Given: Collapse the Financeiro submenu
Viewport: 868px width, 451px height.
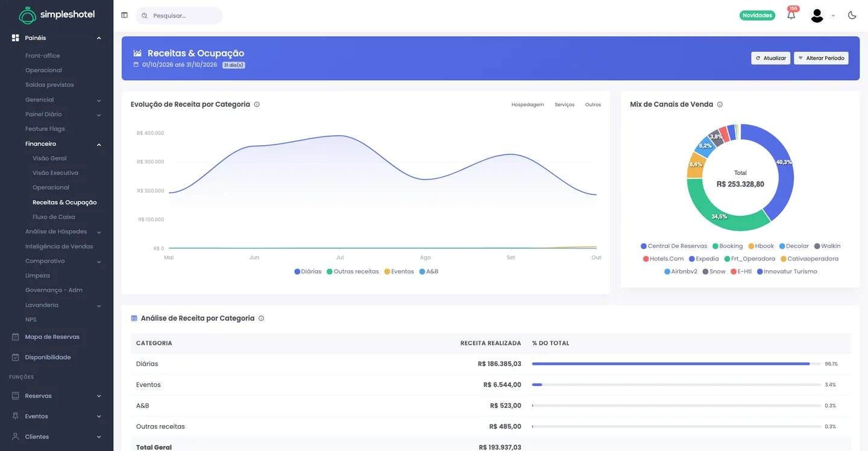Looking at the screenshot, I should coord(99,144).
